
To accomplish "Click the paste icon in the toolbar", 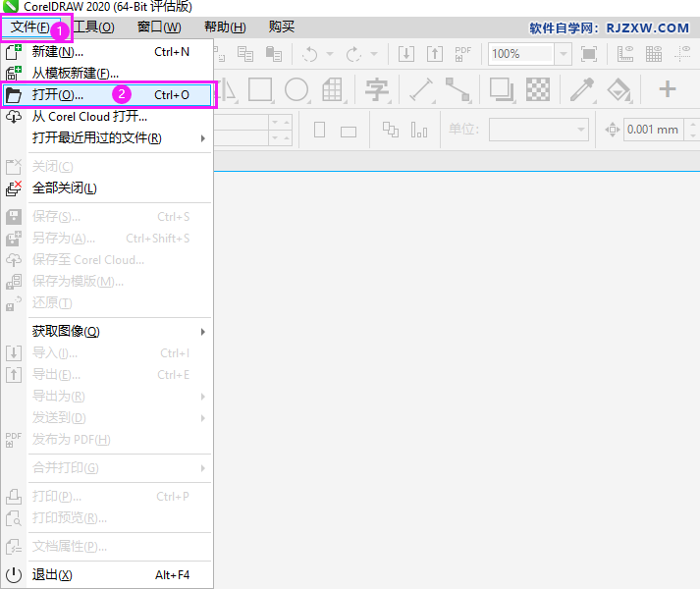I will point(274,54).
